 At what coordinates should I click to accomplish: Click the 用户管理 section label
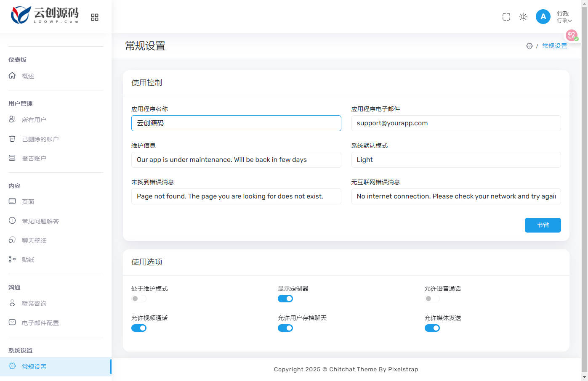(20, 103)
